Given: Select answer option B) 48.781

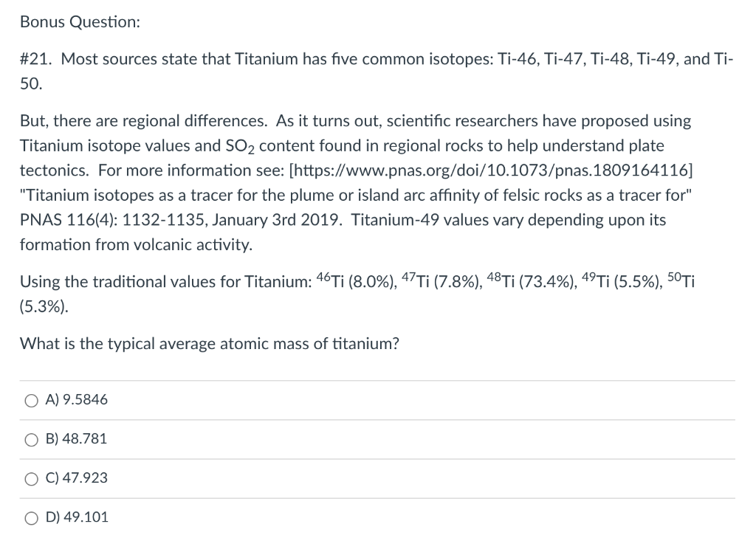Looking at the screenshot, I should coord(76,438).
